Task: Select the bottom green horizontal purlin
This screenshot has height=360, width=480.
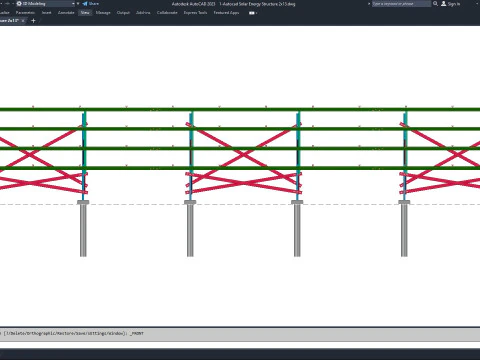Action: [x=240, y=168]
